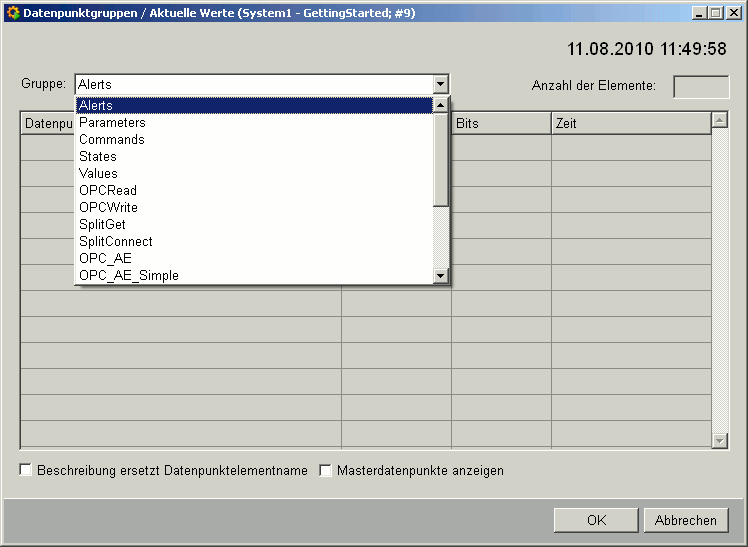Click the application icon in the title bar
748x547 pixels.
click(x=12, y=13)
